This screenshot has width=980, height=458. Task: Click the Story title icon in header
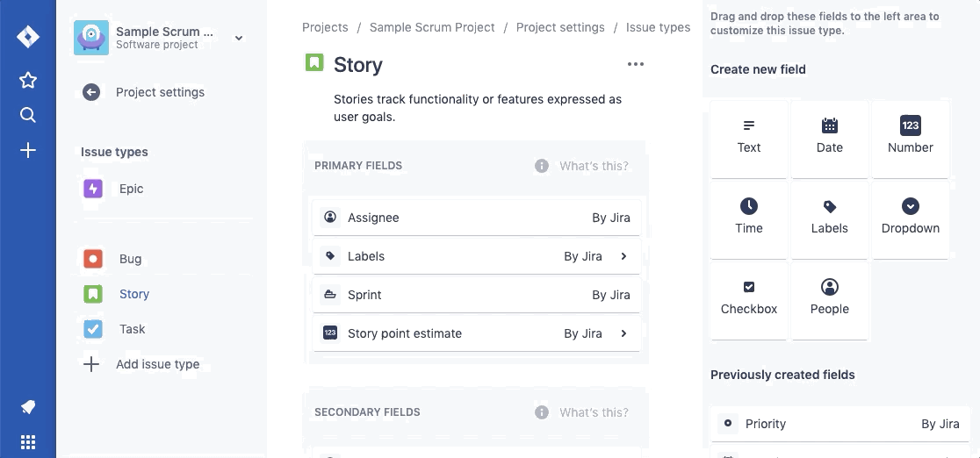click(x=314, y=62)
